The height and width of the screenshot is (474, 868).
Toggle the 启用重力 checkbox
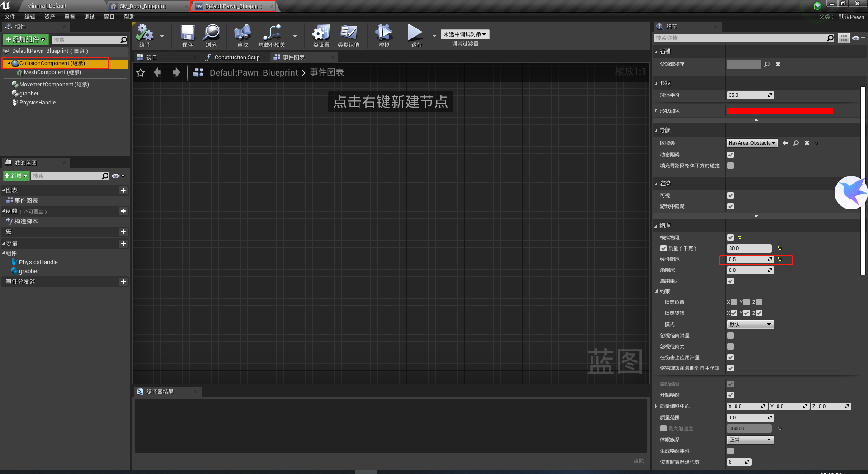(x=731, y=281)
